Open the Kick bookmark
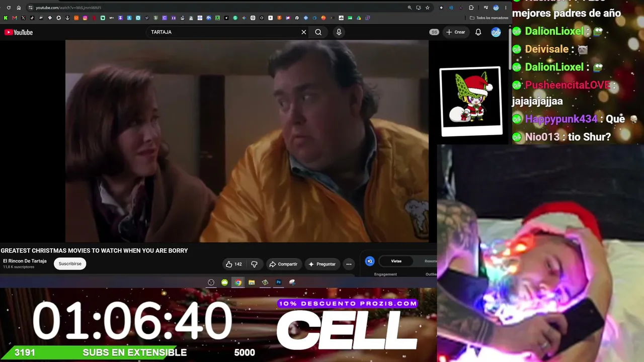644x362 pixels. pyautogui.click(x=6, y=18)
